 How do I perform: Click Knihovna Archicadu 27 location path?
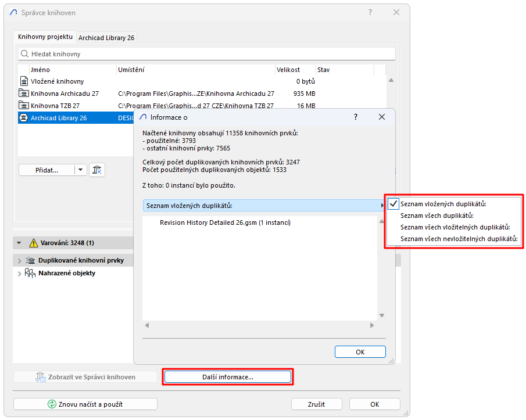[x=196, y=94]
